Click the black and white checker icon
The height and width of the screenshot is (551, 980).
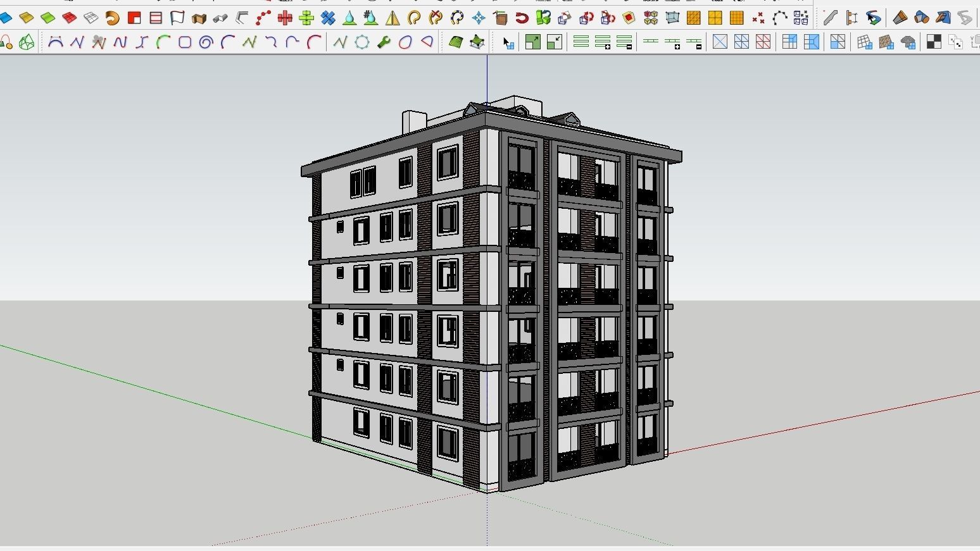click(934, 42)
